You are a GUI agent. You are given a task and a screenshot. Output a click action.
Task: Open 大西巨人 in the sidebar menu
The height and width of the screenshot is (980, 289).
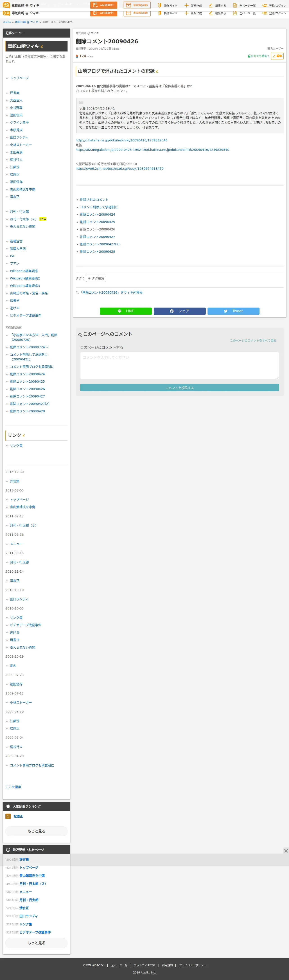coord(16,100)
